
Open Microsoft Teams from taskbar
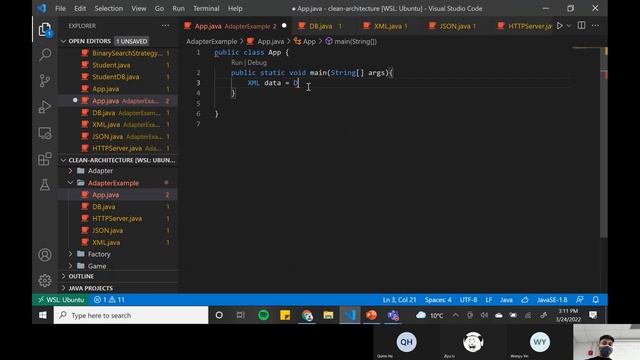click(x=393, y=315)
